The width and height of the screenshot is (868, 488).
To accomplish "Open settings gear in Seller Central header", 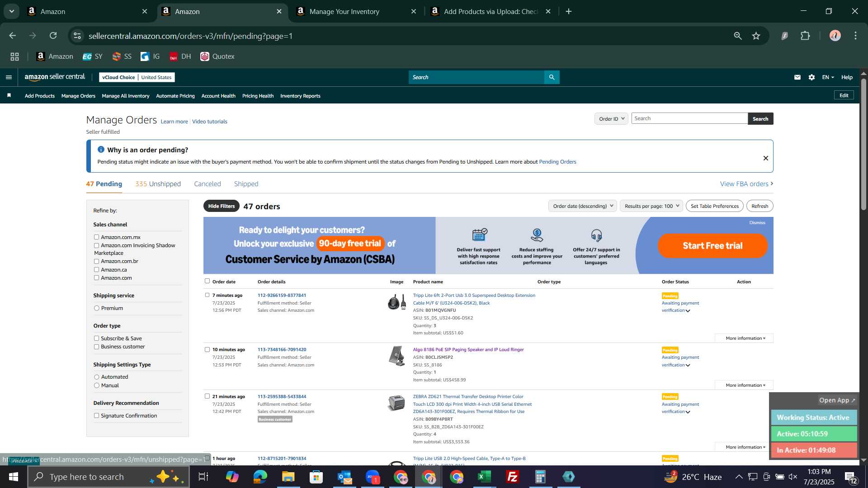I will pyautogui.click(x=812, y=77).
